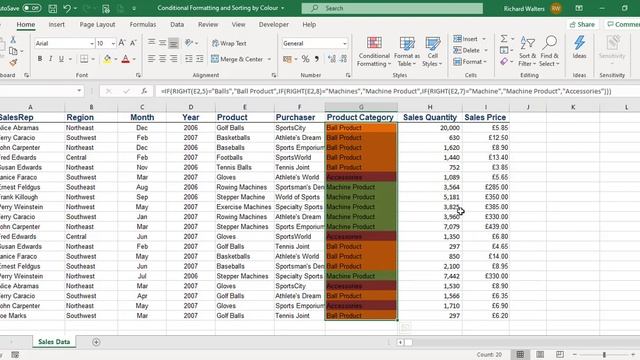Expand the document title dropdown arrow

(282, 8)
